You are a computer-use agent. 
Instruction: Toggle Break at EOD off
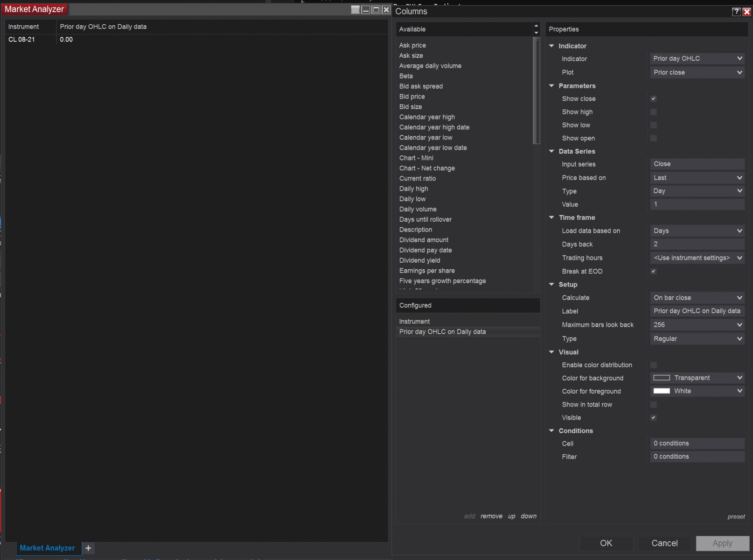coord(653,271)
